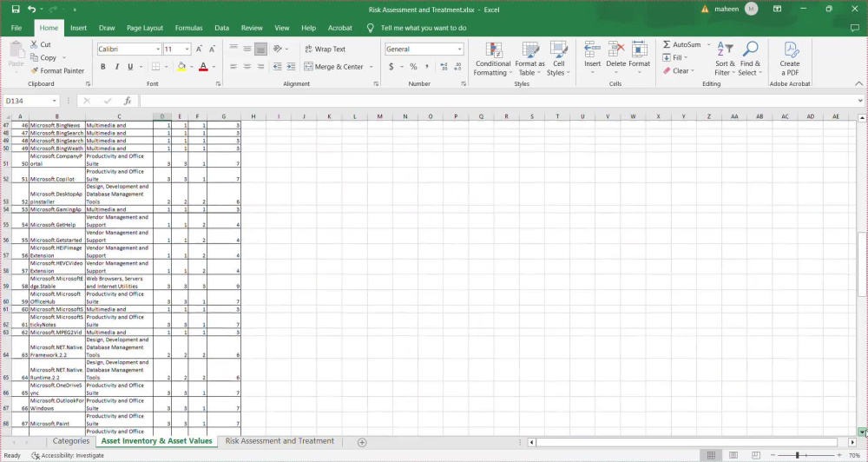Image resolution: width=868 pixels, height=462 pixels.
Task: Click the Cut button
Action: [x=41, y=44]
